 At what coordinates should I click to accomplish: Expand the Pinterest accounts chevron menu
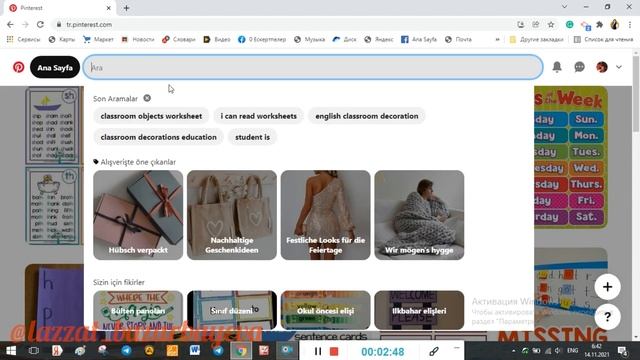coord(619,67)
